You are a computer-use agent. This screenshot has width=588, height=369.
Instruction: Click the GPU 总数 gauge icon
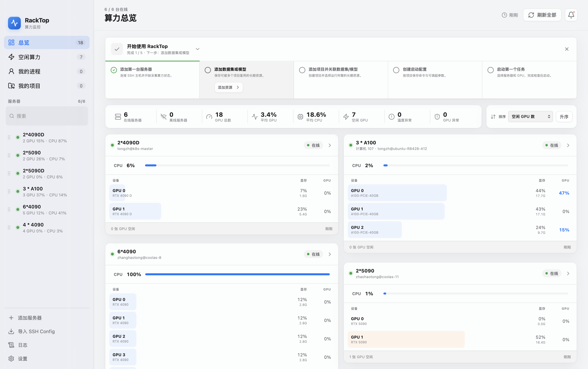pyautogui.click(x=209, y=117)
